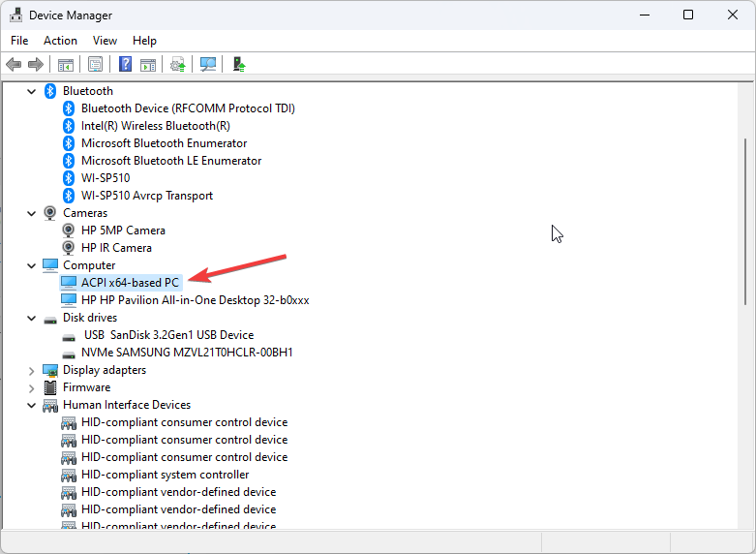This screenshot has width=756, height=554.
Task: Click the Cameras category webcam icon
Action: pyautogui.click(x=49, y=213)
